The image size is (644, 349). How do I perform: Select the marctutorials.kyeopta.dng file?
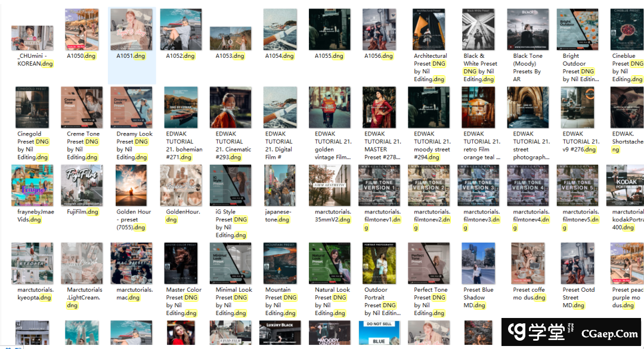point(32,263)
